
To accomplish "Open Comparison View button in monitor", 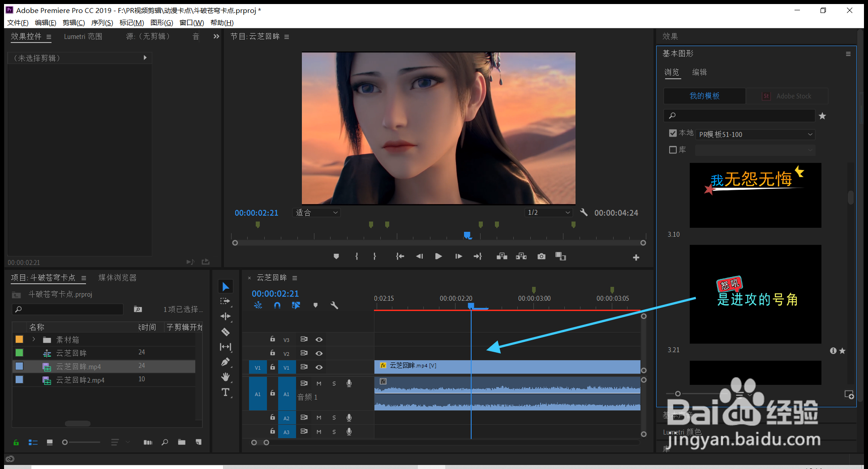I will [x=561, y=256].
